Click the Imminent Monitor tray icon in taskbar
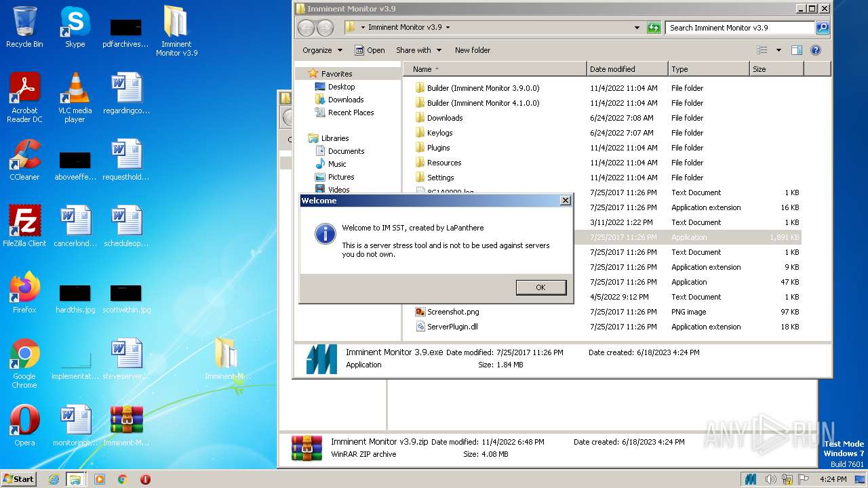This screenshot has width=868, height=488. [751, 479]
